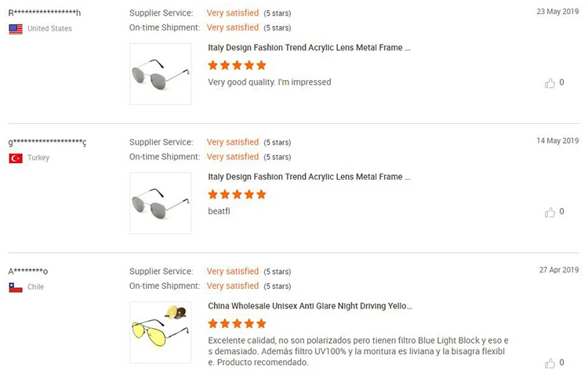Click star rating on night driving glasses review
Image resolution: width=588 pixels, height=376 pixels.
click(237, 323)
